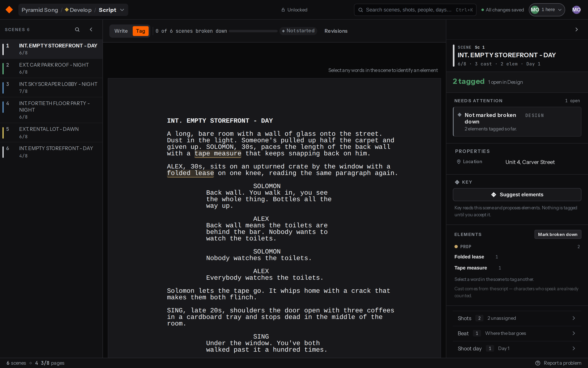Click the Location pin icon in Properties

[459, 162]
